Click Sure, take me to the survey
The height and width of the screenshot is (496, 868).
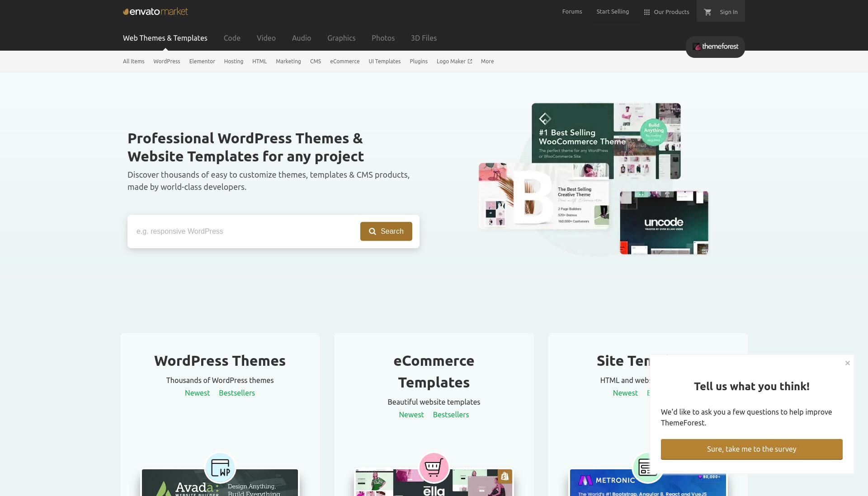pos(751,449)
